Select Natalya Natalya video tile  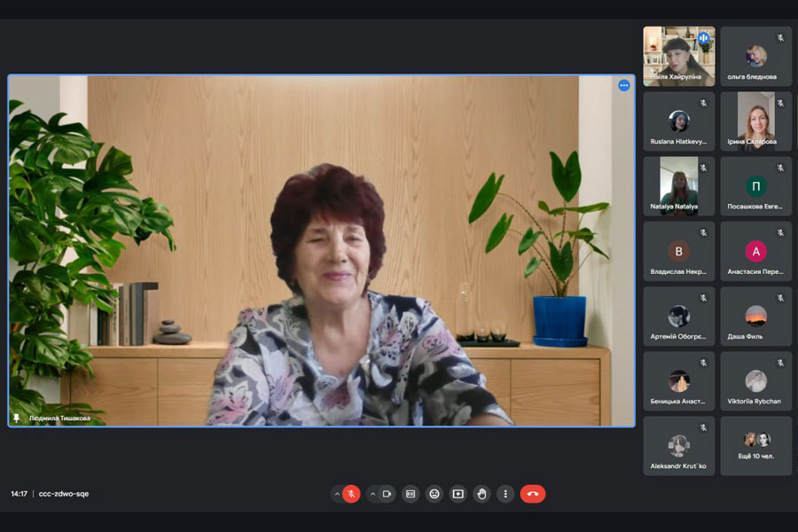pyautogui.click(x=679, y=186)
